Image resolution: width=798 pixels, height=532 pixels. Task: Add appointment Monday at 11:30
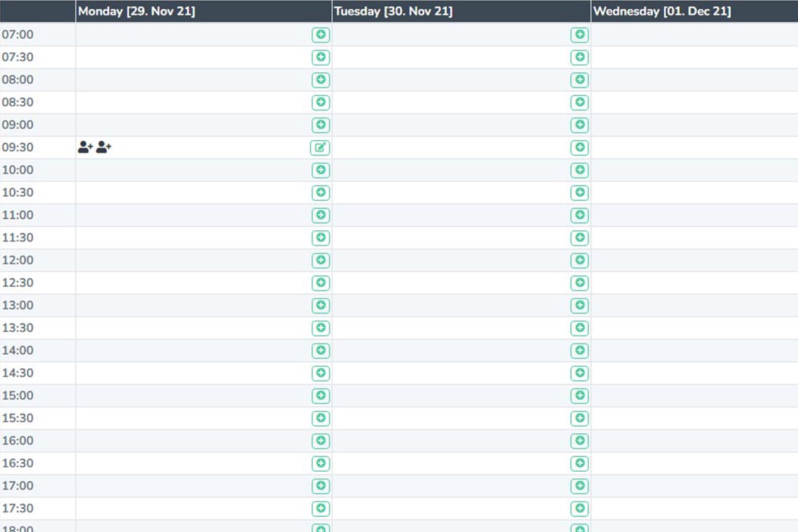[321, 238]
